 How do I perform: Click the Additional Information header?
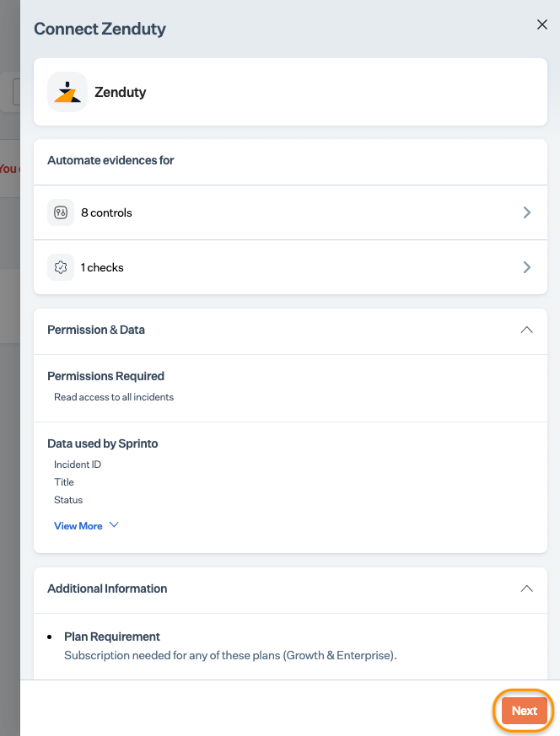point(291,588)
